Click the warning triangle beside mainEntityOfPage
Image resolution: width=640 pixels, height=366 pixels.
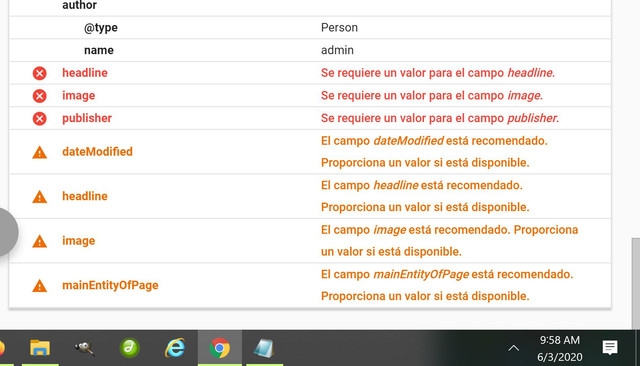click(x=40, y=286)
